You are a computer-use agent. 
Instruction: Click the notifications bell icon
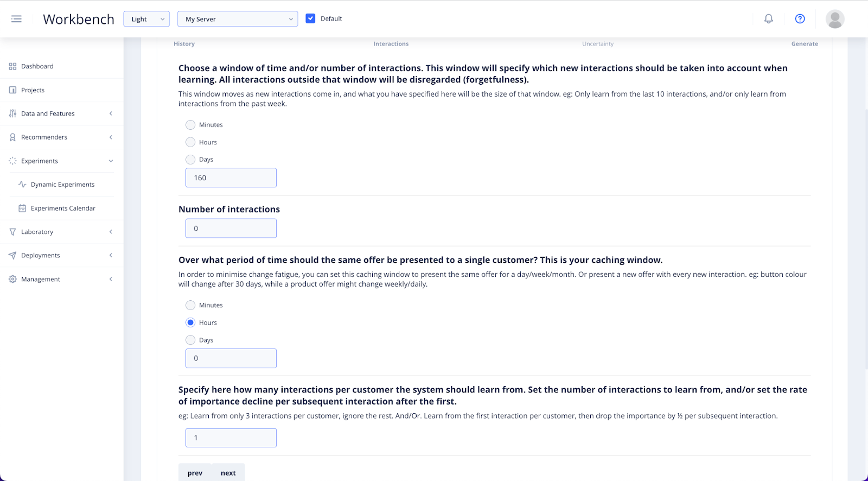pos(769,19)
